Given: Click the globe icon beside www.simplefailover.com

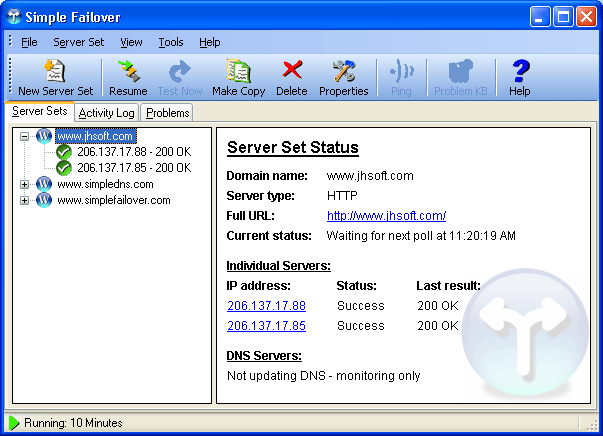Looking at the screenshot, I should coord(44,200).
